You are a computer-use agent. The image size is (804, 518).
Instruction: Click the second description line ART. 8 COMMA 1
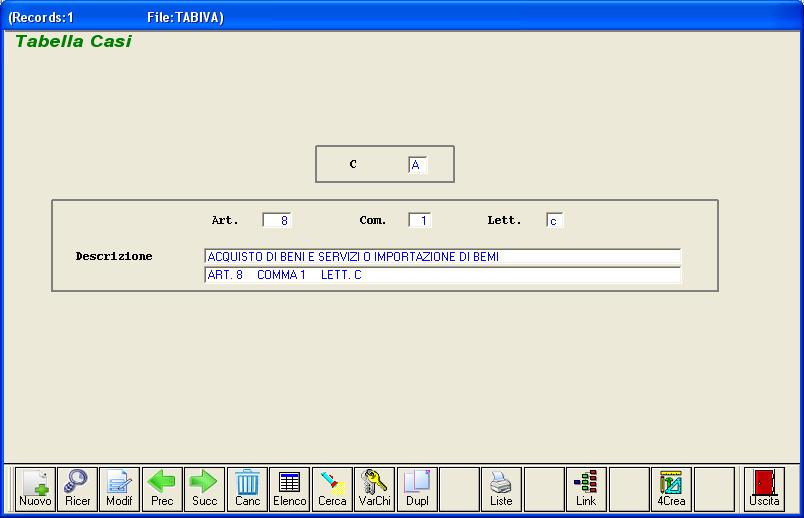click(x=443, y=275)
